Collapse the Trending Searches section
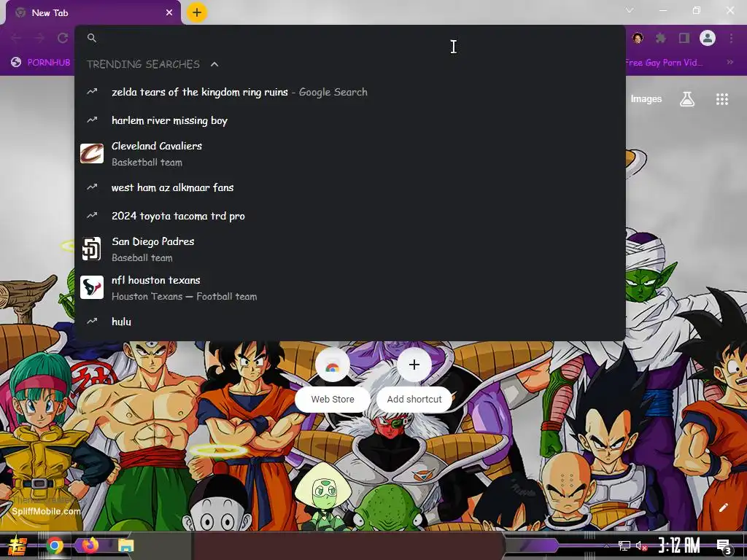 point(214,64)
